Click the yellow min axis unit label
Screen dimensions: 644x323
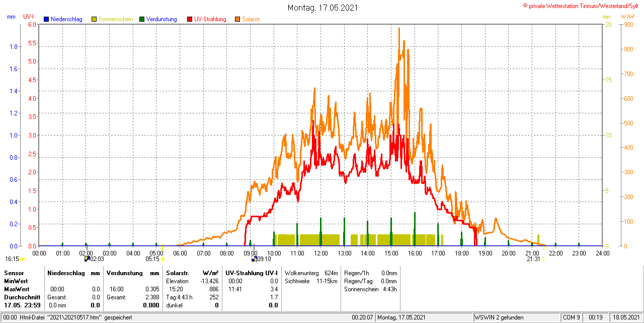(x=607, y=17)
